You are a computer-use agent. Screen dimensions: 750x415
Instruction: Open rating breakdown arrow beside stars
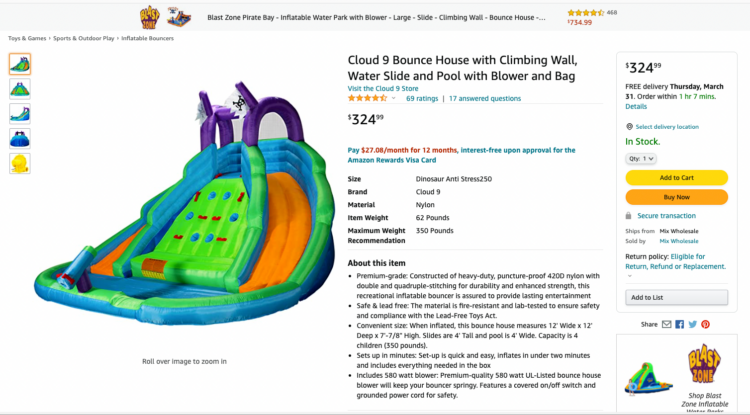[394, 99]
